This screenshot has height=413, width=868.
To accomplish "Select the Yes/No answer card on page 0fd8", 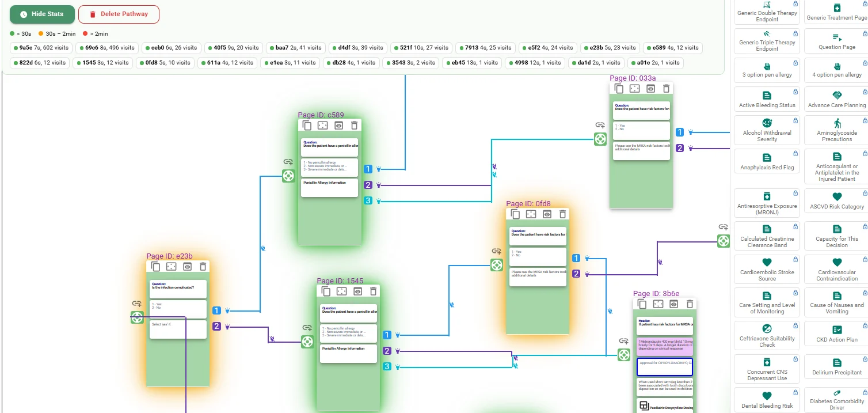I will click(x=538, y=256).
